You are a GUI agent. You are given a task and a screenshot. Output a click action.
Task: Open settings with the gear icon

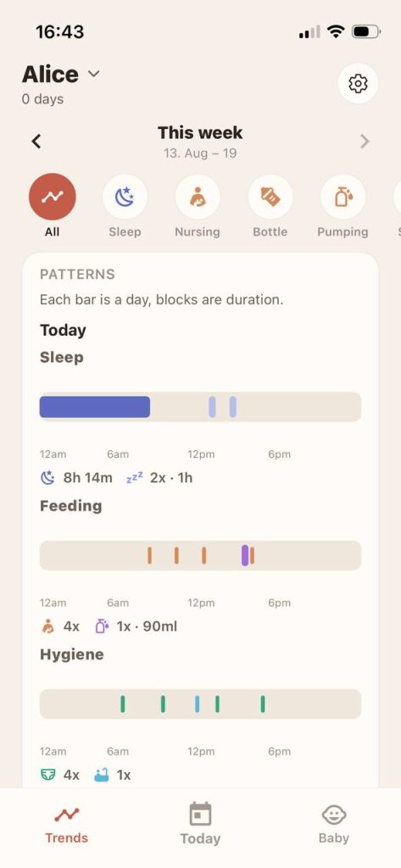[x=358, y=84]
